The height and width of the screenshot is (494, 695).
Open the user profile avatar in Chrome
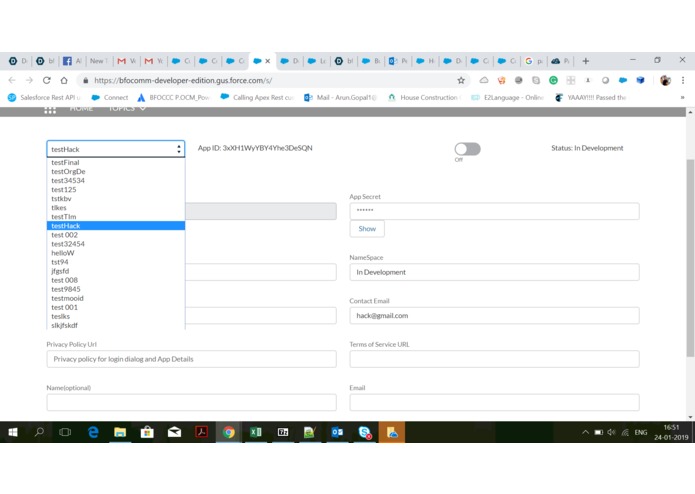(665, 80)
